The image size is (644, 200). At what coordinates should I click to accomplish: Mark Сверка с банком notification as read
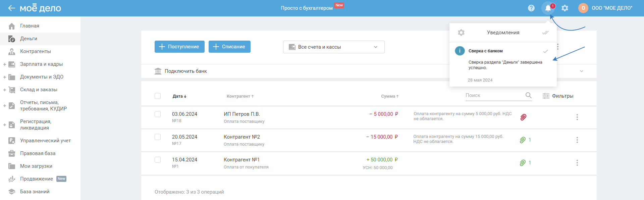coord(546,51)
